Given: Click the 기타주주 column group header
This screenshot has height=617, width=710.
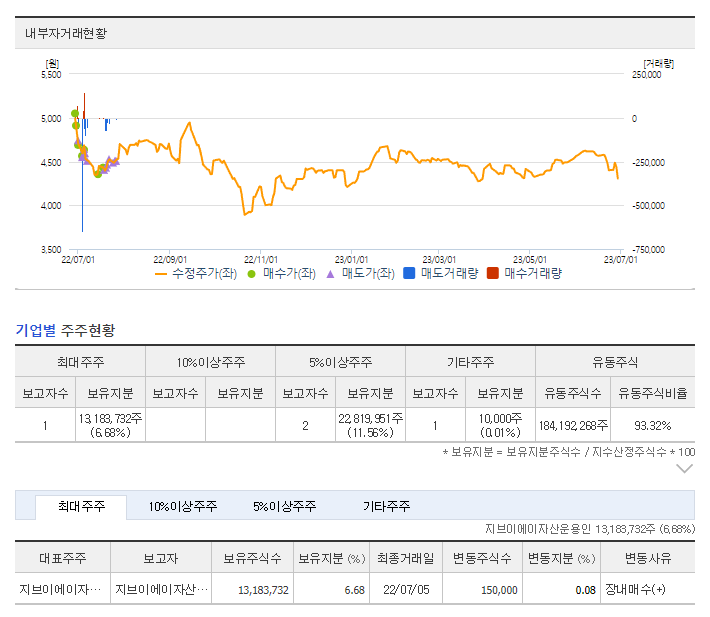Looking at the screenshot, I should pos(470,362).
